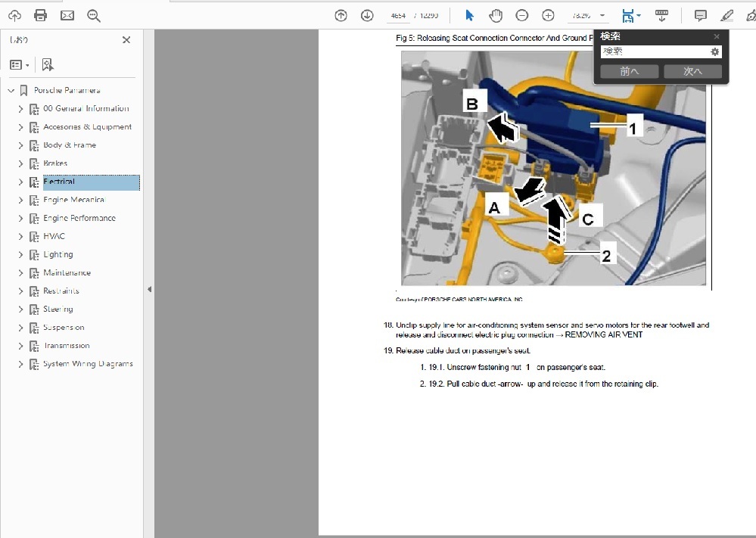Click the seat connector diagram image
The image size is (756, 538).
pyautogui.click(x=553, y=168)
